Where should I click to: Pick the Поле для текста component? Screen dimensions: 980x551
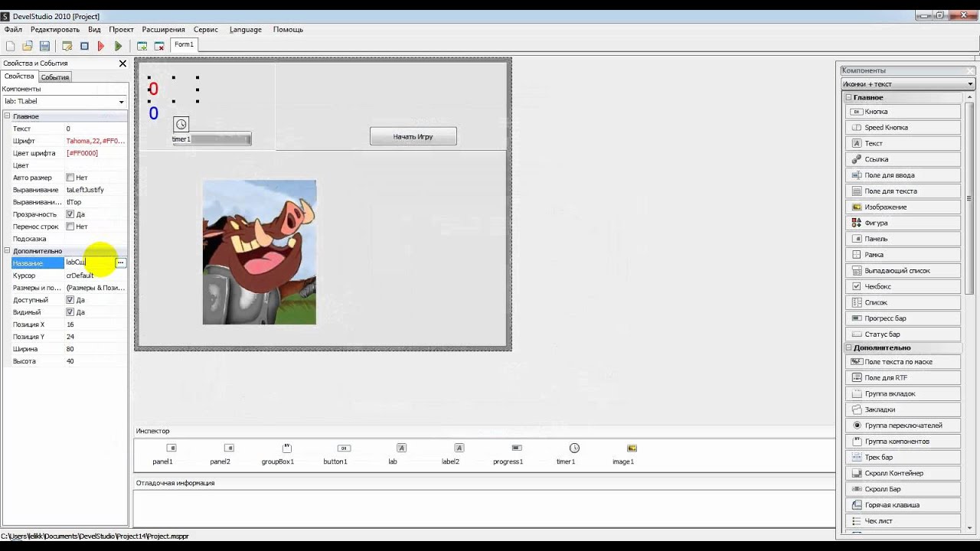tap(903, 191)
